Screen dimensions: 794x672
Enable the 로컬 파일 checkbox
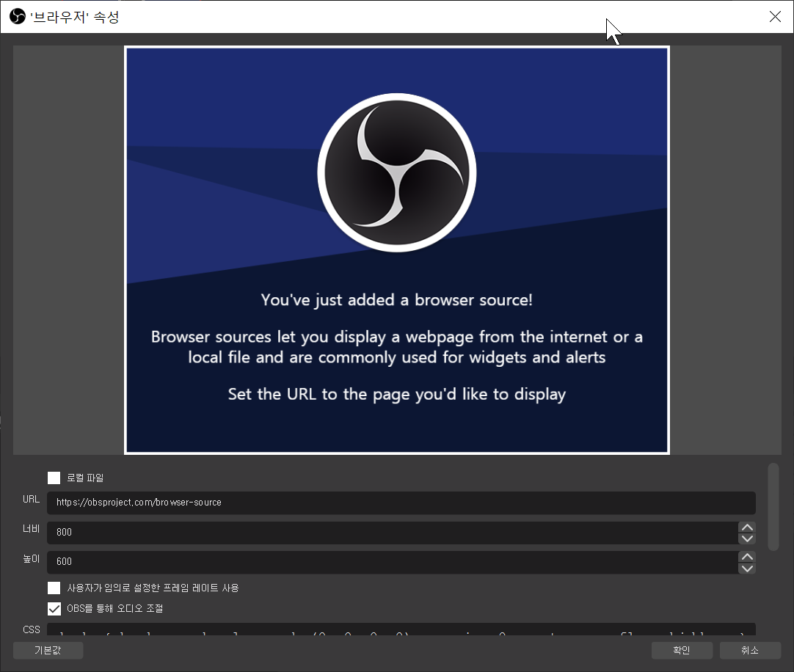pyautogui.click(x=54, y=478)
